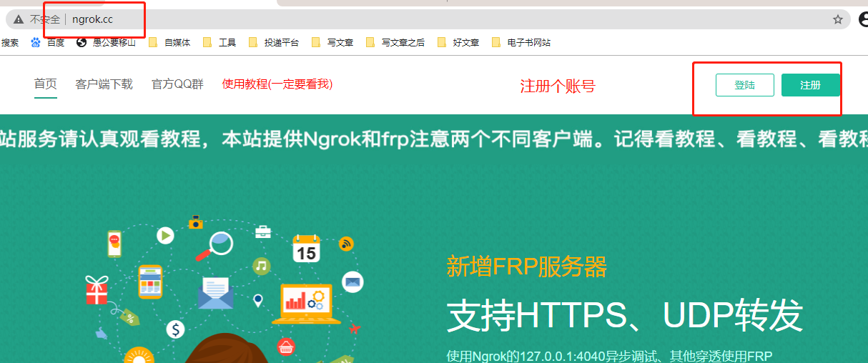868x363 pixels.
Task: Click the 登陆 button
Action: 744,85
